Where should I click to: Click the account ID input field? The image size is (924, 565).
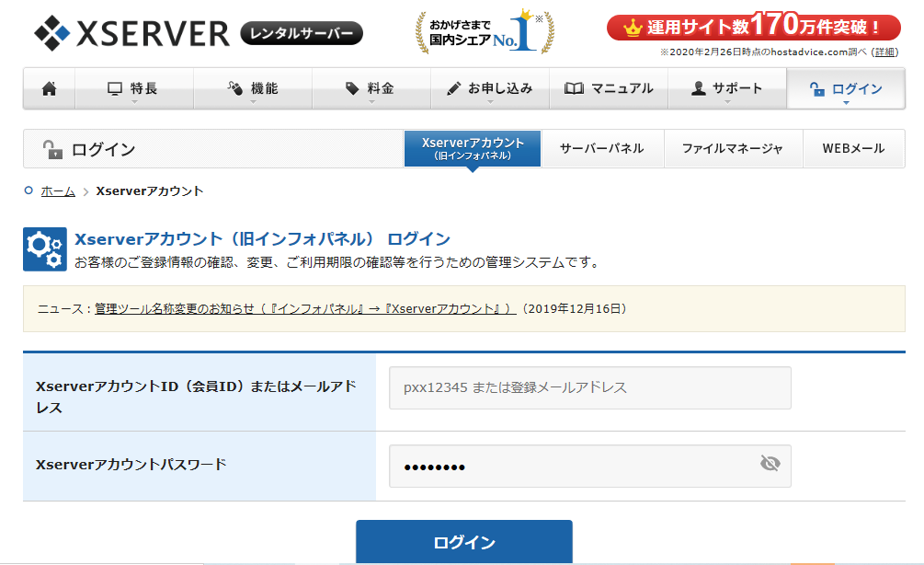coord(590,388)
